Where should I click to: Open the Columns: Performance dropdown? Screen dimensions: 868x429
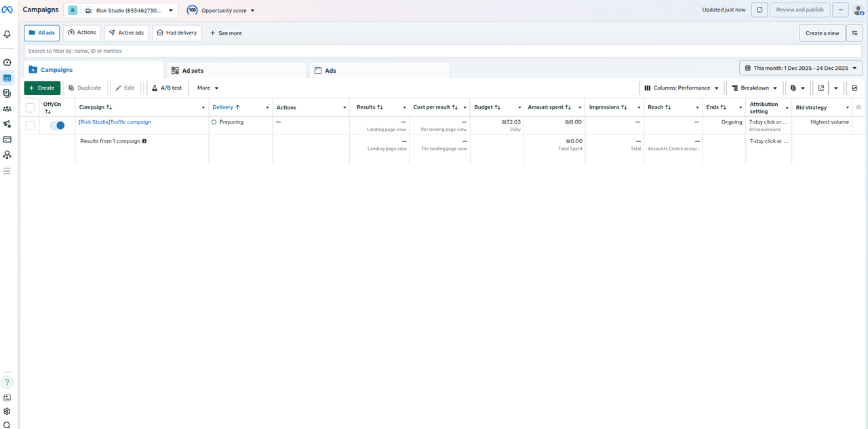point(682,88)
